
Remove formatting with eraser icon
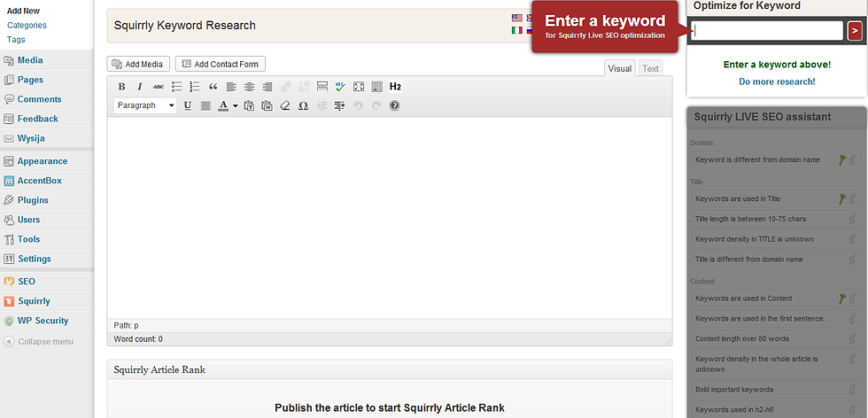click(285, 105)
